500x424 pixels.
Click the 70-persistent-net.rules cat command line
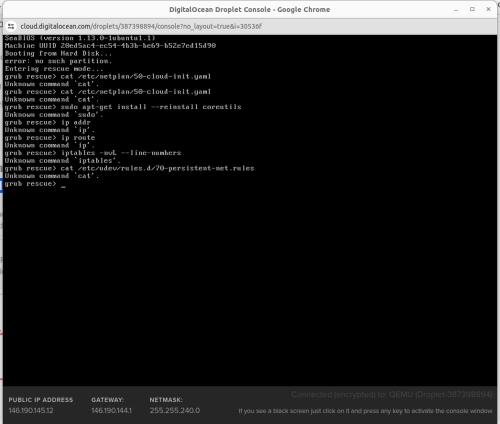coord(129,168)
